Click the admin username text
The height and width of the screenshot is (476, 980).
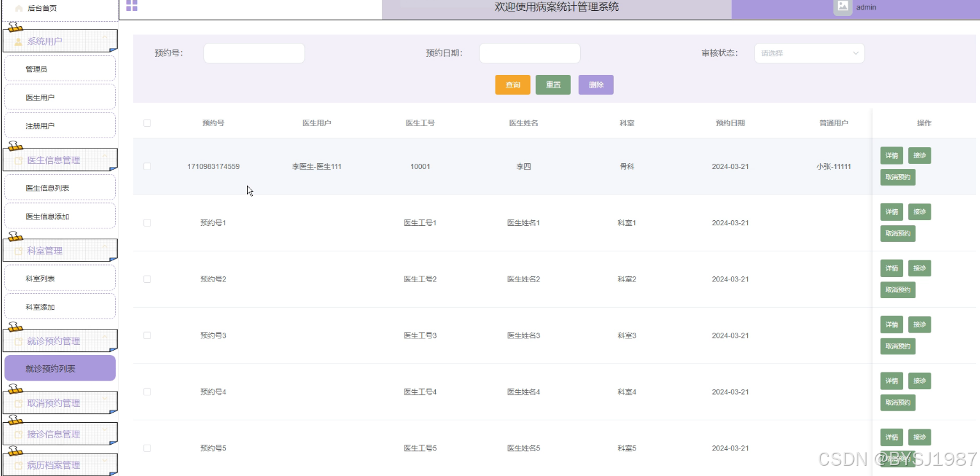click(x=866, y=8)
